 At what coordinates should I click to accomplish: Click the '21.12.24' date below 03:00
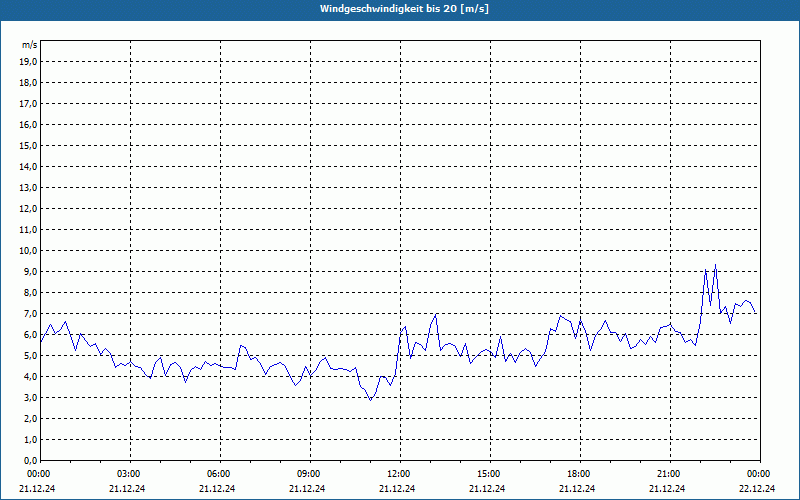coord(127,488)
